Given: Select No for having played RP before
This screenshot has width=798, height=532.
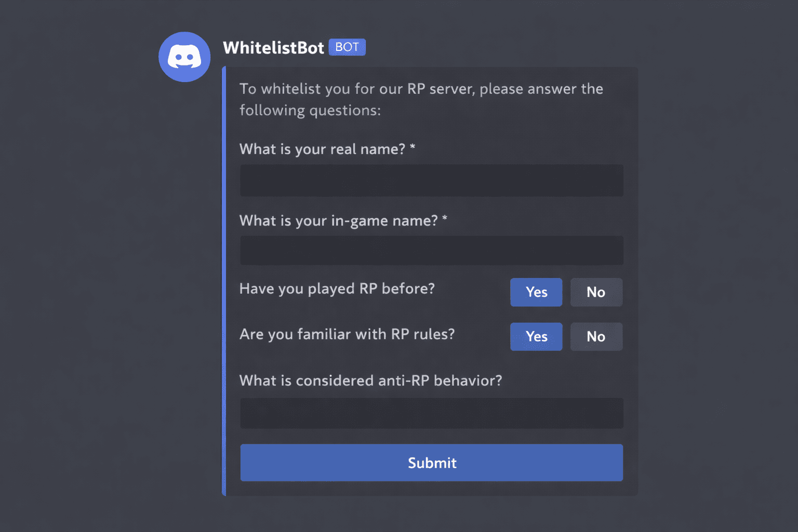Looking at the screenshot, I should tap(596, 292).
